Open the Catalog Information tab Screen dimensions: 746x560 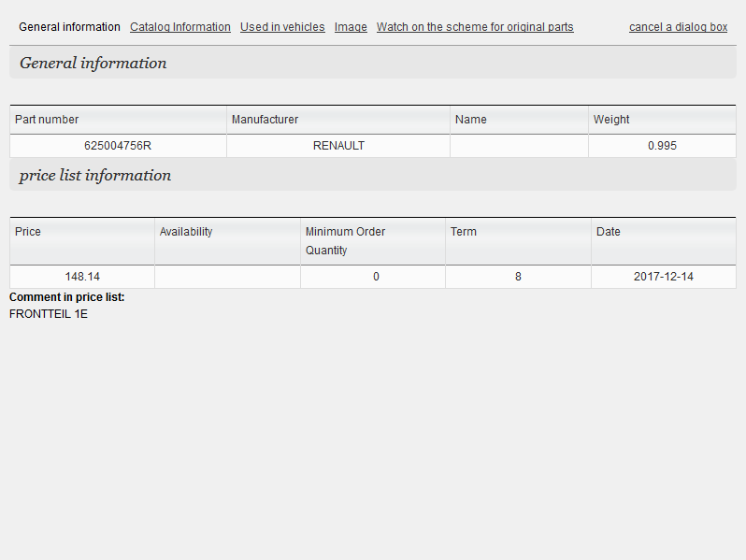point(179,27)
